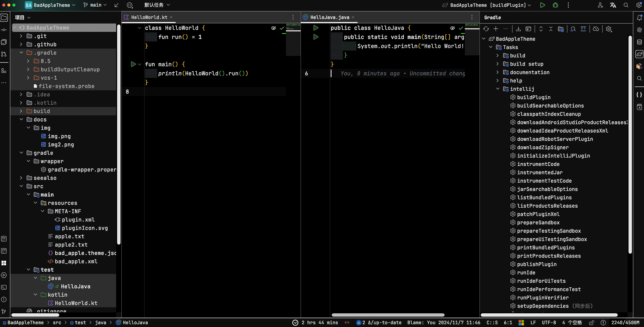Click the memory indicator 2240/4500M
Image resolution: width=644 pixels, height=327 pixels.
[625, 323]
